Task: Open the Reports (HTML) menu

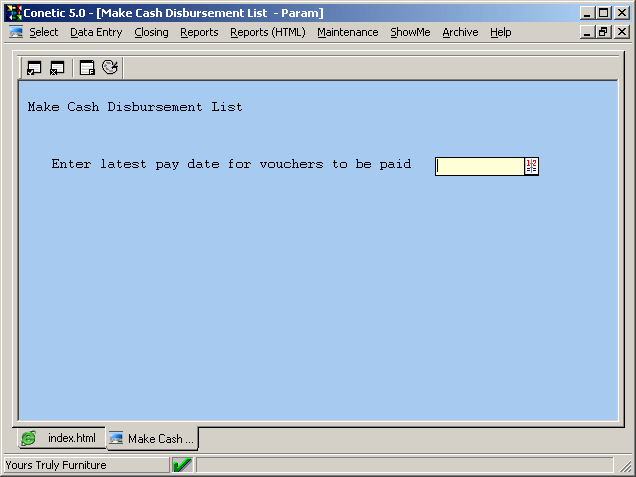Action: point(268,32)
